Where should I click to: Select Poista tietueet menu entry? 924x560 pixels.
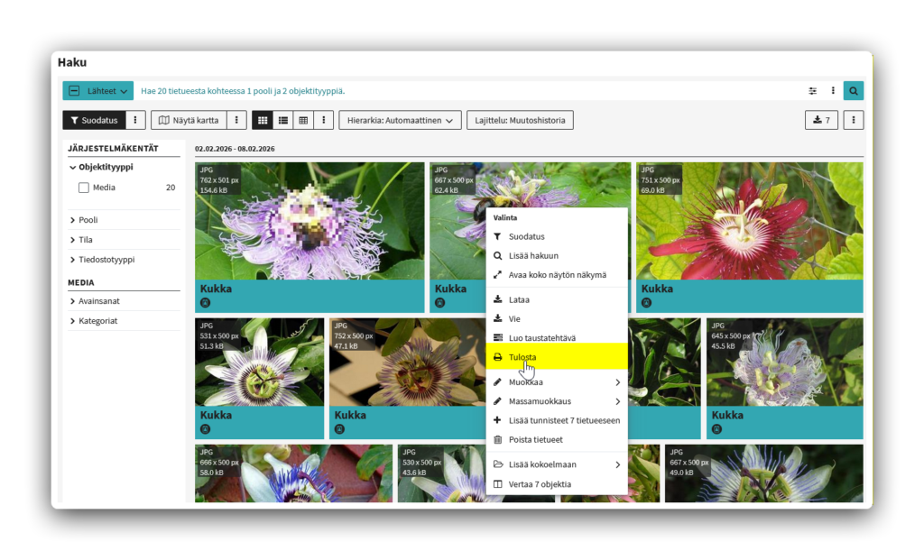(535, 439)
